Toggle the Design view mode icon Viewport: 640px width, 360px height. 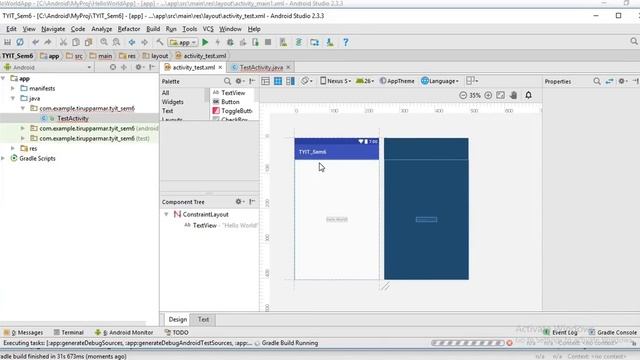pos(265,81)
